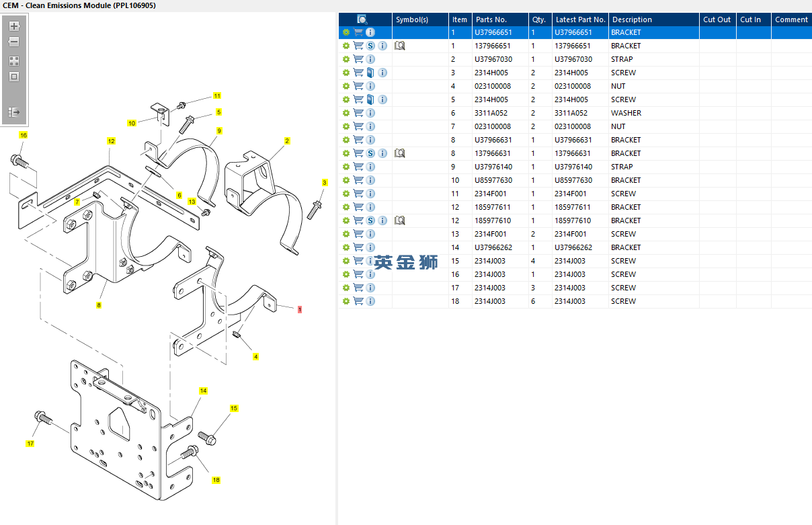This screenshot has width=812, height=525.
Task: Click the blue S icon for part 137966631
Action: pos(370,153)
